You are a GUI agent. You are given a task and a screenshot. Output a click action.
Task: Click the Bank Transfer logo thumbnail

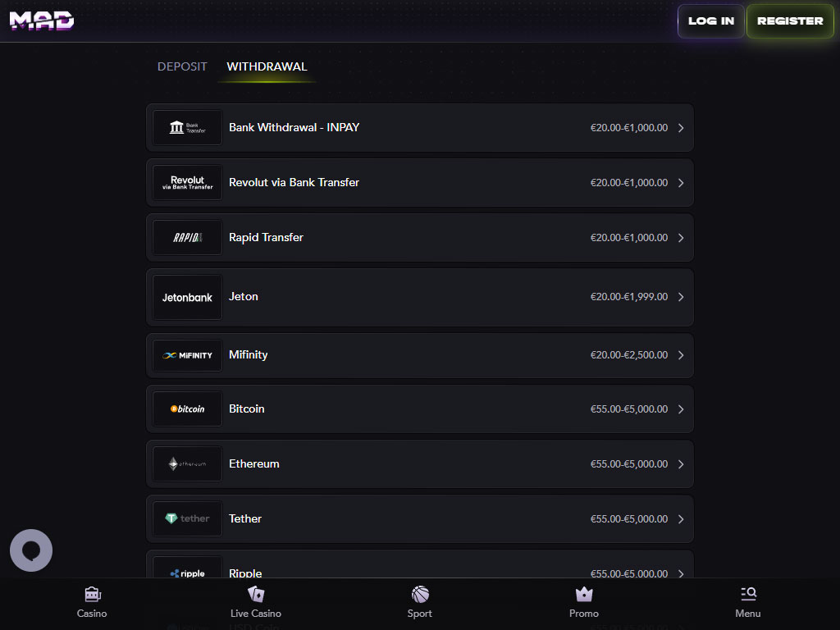[187, 128]
